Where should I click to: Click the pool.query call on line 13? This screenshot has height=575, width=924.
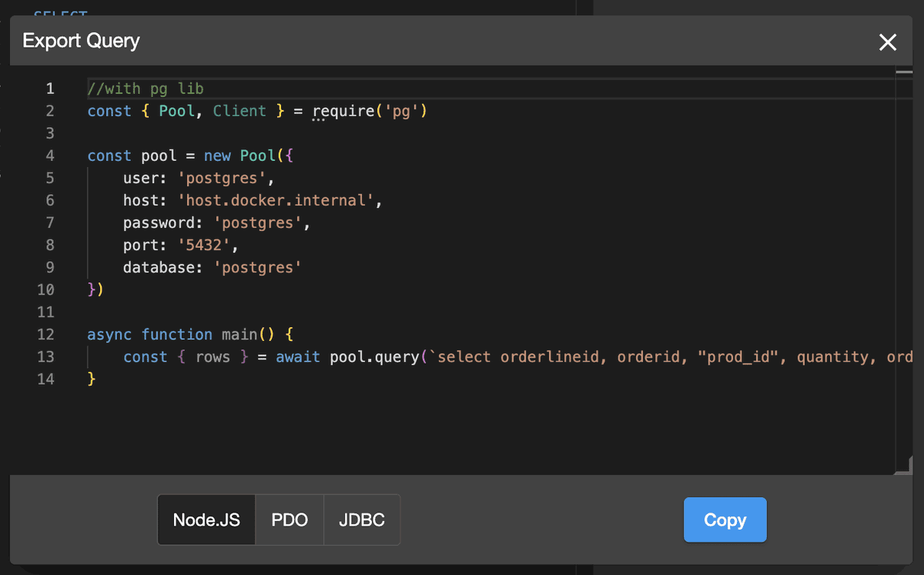(373, 357)
